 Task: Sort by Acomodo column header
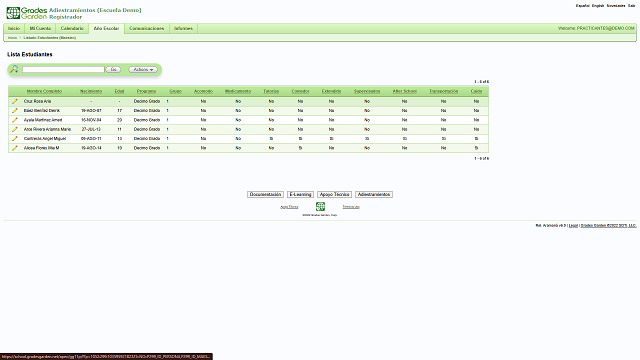click(x=203, y=91)
